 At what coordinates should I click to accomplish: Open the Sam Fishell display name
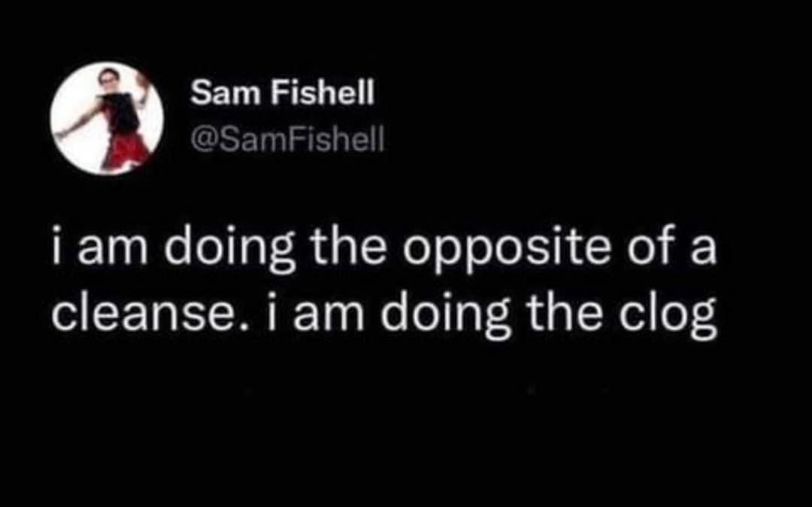282,93
